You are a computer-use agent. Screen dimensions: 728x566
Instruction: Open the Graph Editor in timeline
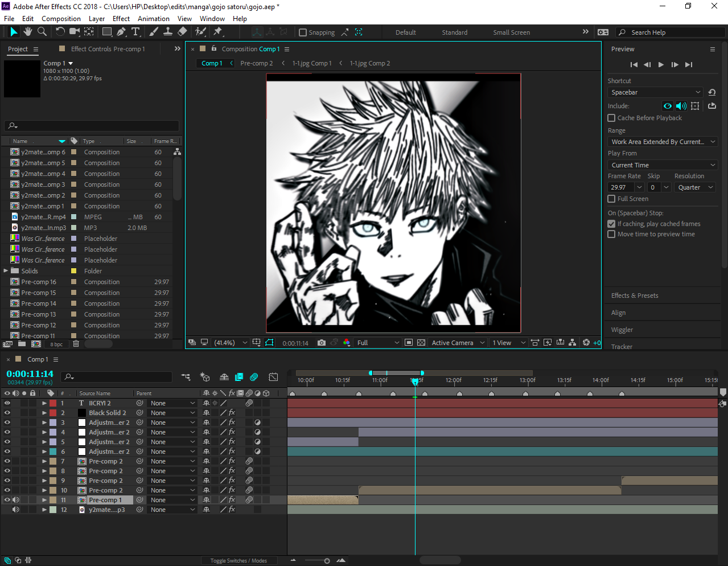click(x=273, y=377)
